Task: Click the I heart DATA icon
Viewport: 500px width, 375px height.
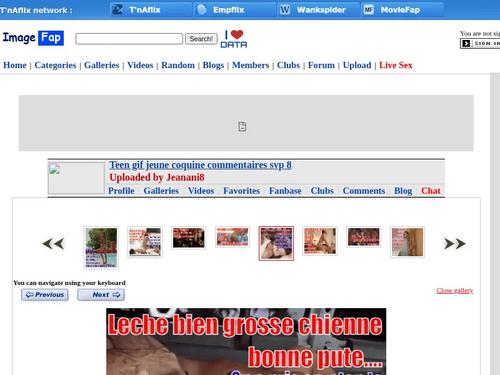Action: point(234,39)
